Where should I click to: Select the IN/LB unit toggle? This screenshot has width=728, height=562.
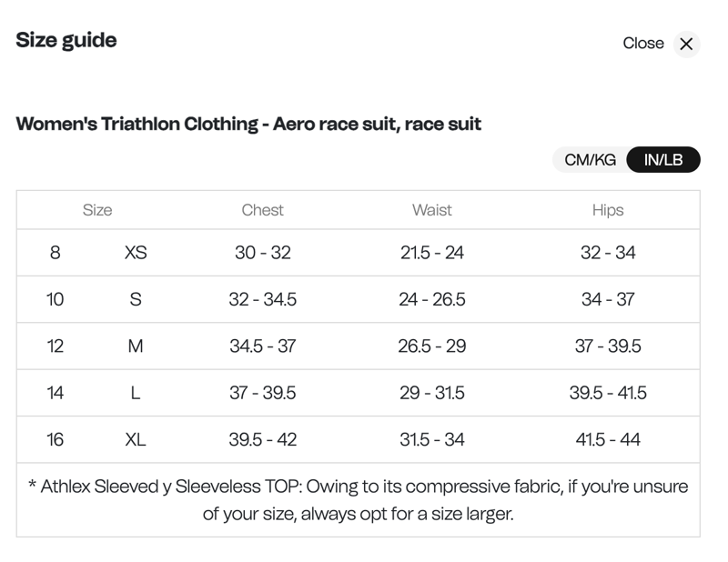coord(662,159)
